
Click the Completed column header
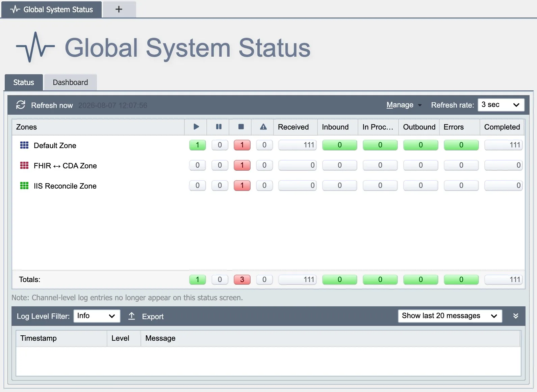[502, 127]
